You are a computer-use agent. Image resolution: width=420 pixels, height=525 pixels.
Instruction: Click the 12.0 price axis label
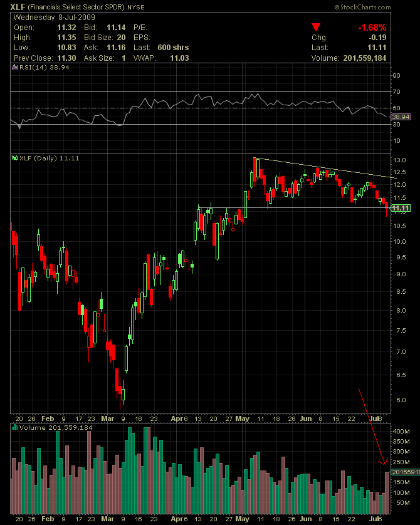coord(399,184)
